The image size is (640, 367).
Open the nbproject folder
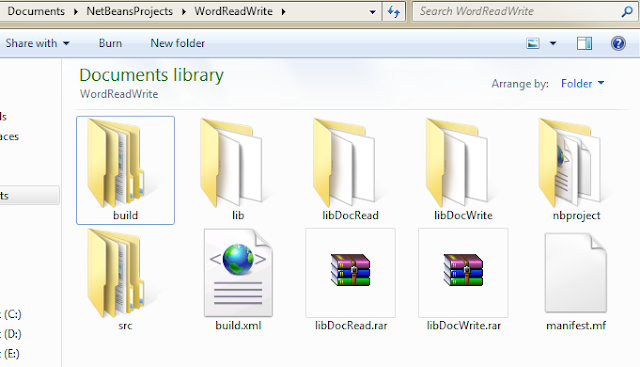tap(576, 170)
